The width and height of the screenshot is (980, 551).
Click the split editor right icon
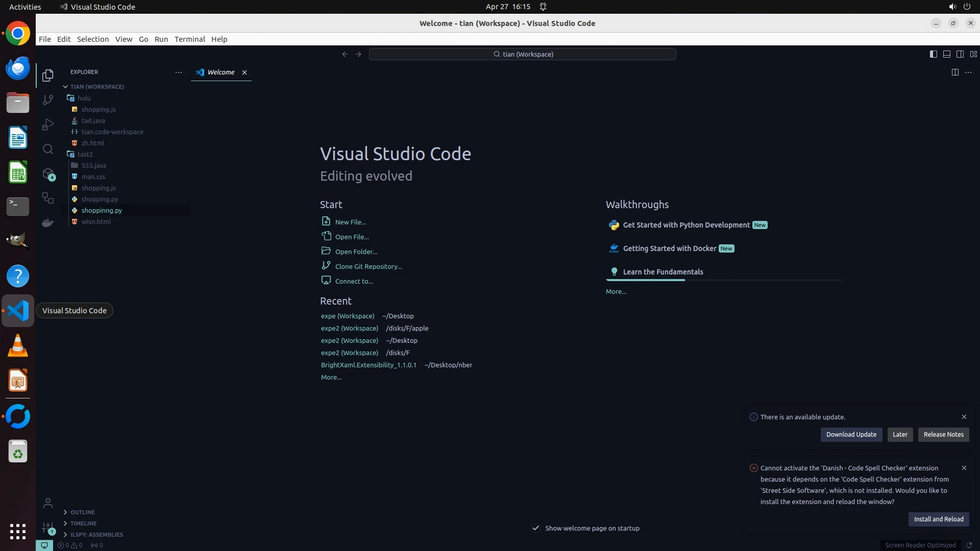pyautogui.click(x=955, y=72)
